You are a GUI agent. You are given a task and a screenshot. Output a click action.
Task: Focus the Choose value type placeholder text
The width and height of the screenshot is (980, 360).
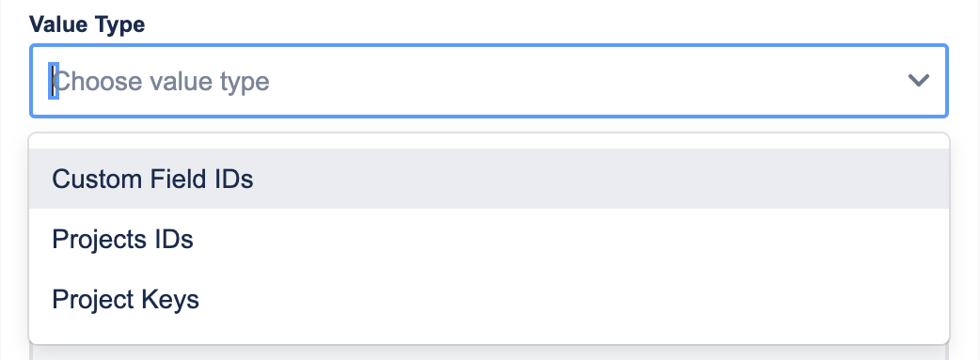click(161, 81)
